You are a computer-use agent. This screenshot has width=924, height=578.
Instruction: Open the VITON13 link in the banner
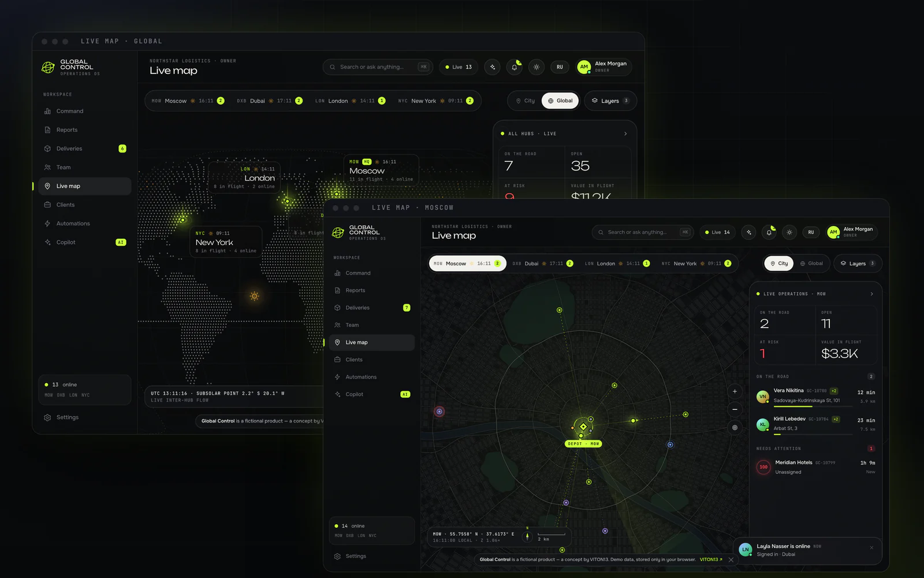tap(711, 560)
